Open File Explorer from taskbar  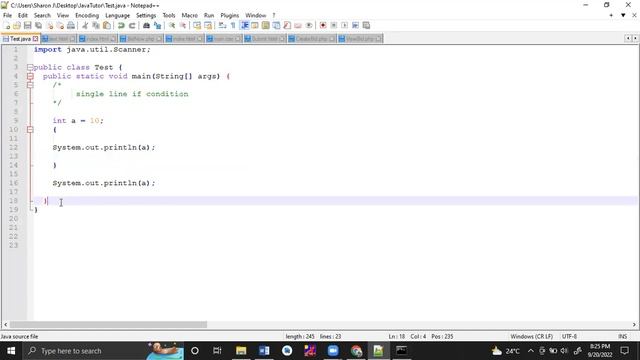point(241,351)
